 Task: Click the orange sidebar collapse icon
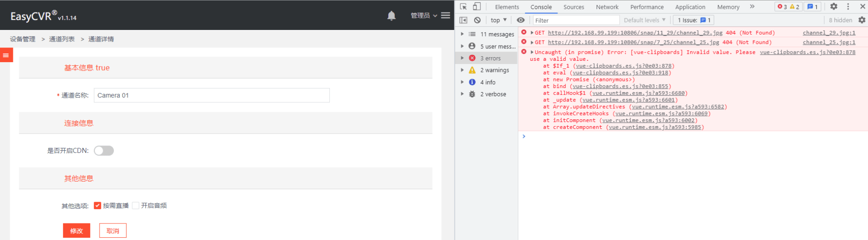[6, 55]
